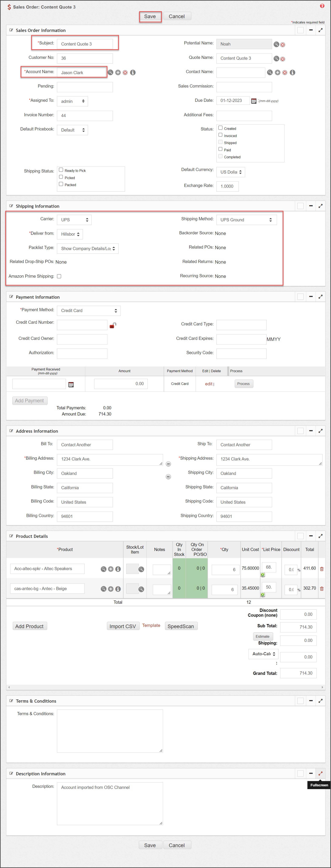This screenshot has width=331, height=868.
Task: Click the Import CSV button
Action: coord(123,626)
